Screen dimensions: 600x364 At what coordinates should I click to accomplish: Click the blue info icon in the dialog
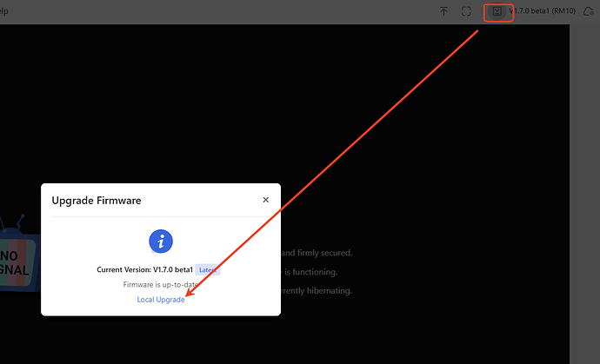click(161, 242)
